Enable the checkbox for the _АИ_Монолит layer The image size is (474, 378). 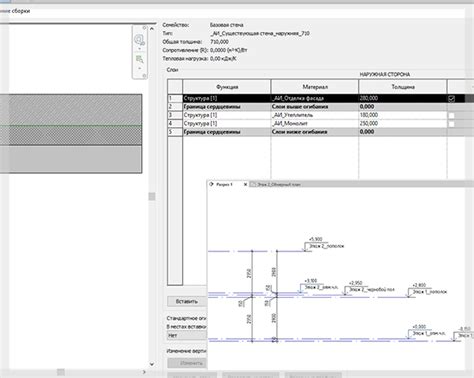451,124
